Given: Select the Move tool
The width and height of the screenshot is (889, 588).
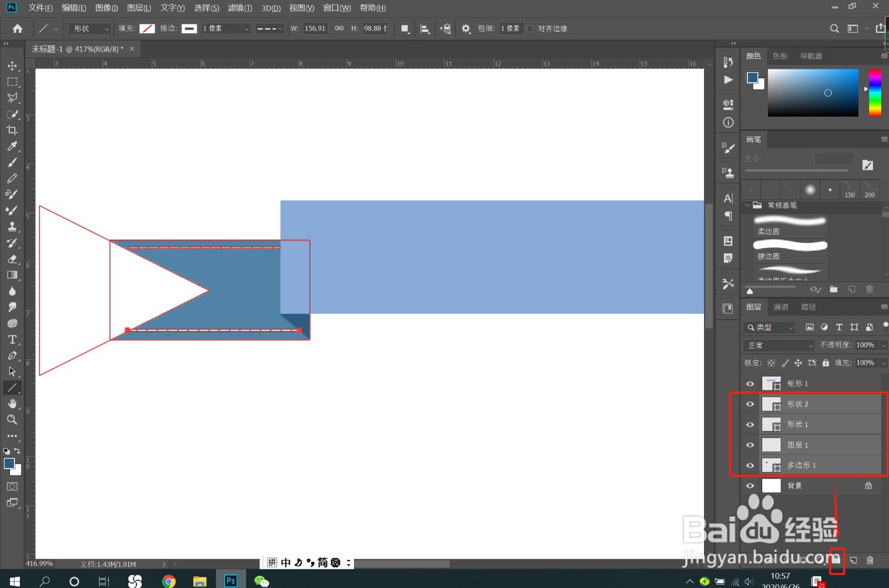Looking at the screenshot, I should (12, 66).
